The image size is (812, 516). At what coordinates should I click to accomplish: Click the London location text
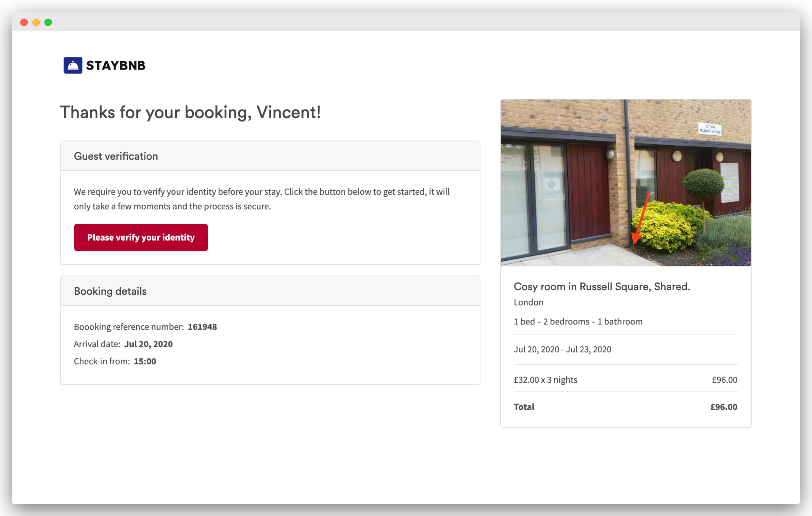[528, 303]
